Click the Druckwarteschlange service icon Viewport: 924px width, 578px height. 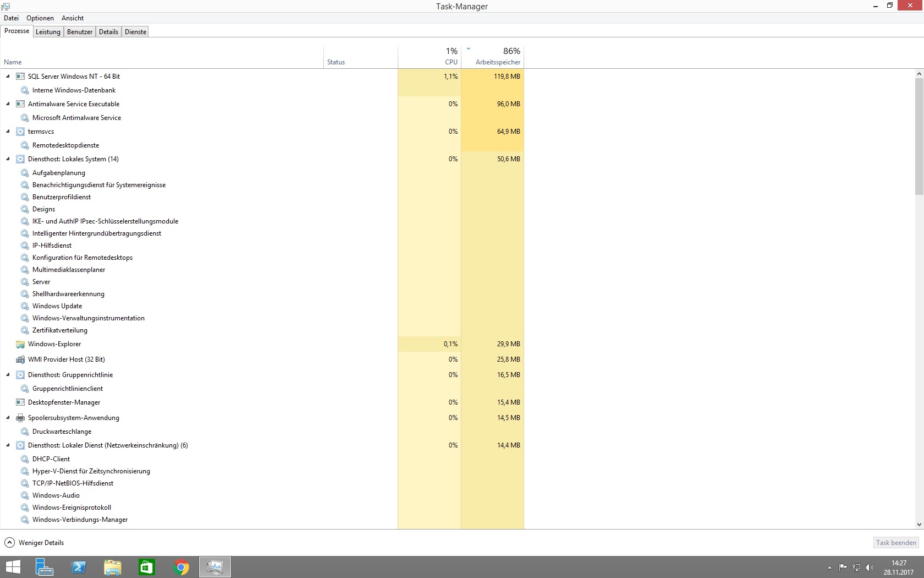click(x=25, y=432)
